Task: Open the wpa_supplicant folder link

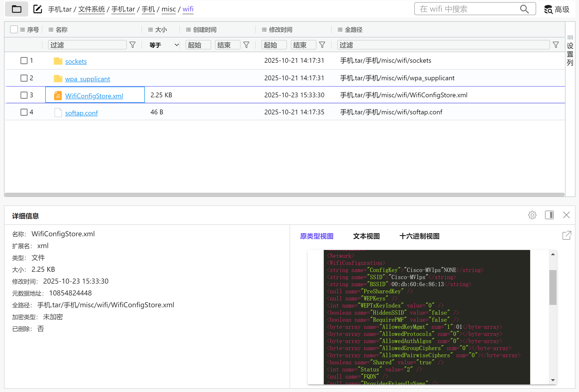Action: click(87, 79)
